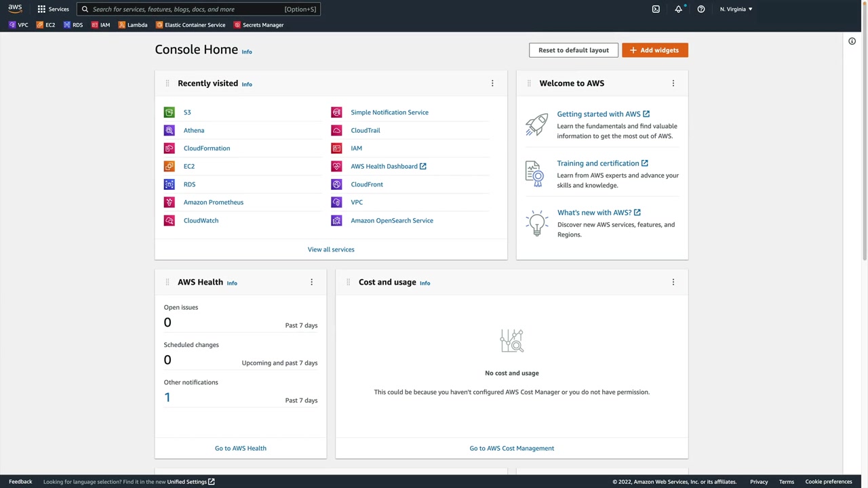This screenshot has width=868, height=488.
Task: Click the Amazon OpenSearch Service icon
Action: (336, 220)
